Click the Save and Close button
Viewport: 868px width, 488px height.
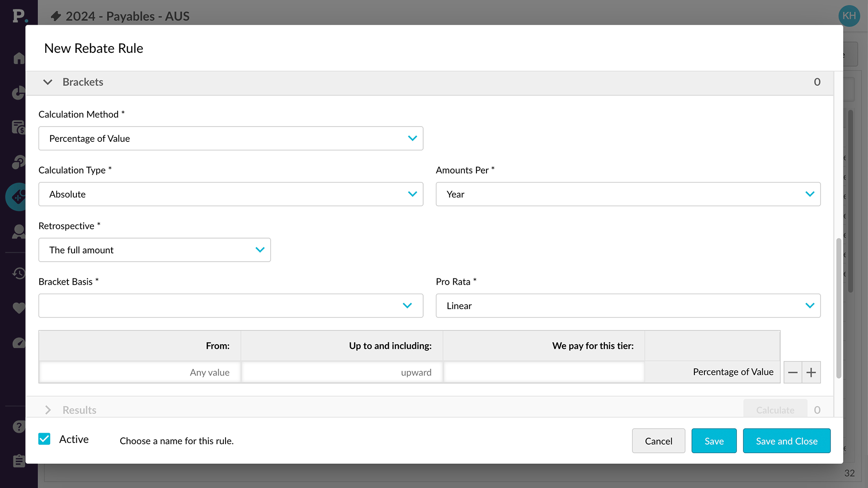pos(786,441)
